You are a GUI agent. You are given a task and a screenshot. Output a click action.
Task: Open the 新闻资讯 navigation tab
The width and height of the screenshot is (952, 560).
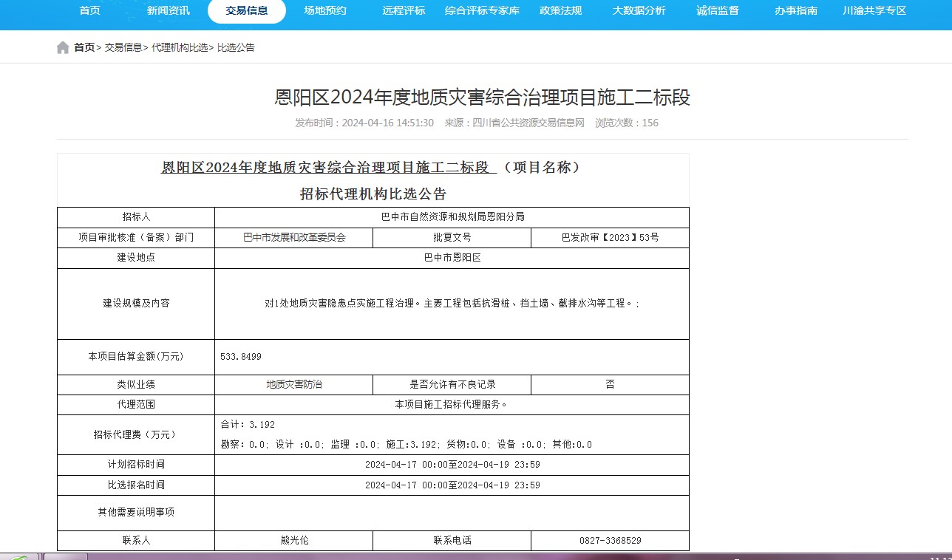point(168,11)
